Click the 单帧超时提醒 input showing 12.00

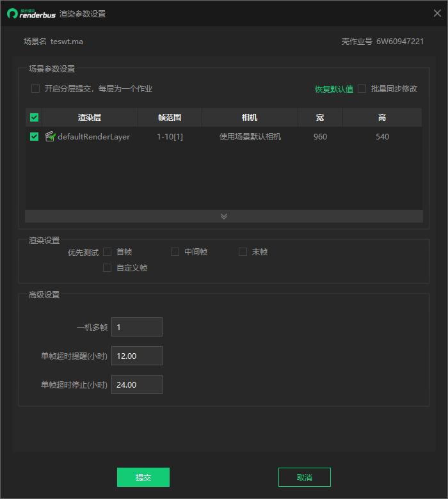(137, 356)
